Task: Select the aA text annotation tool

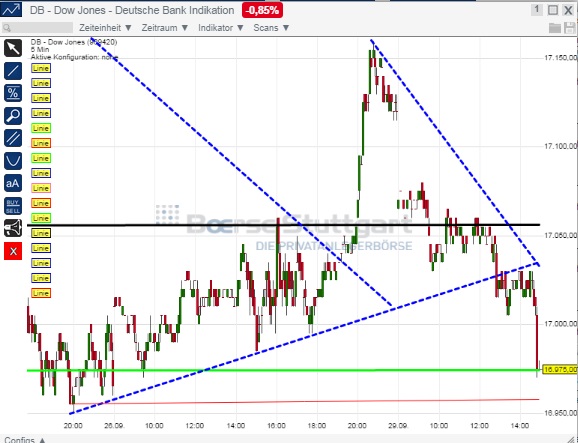Action: [x=13, y=183]
